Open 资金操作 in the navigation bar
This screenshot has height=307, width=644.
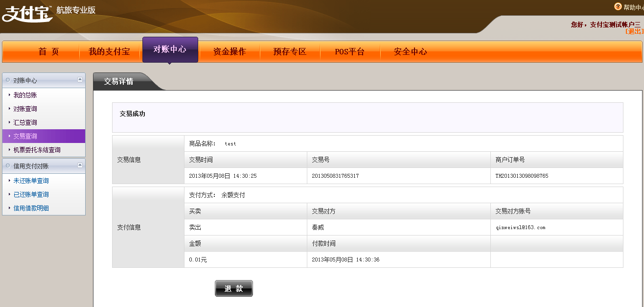(230, 52)
